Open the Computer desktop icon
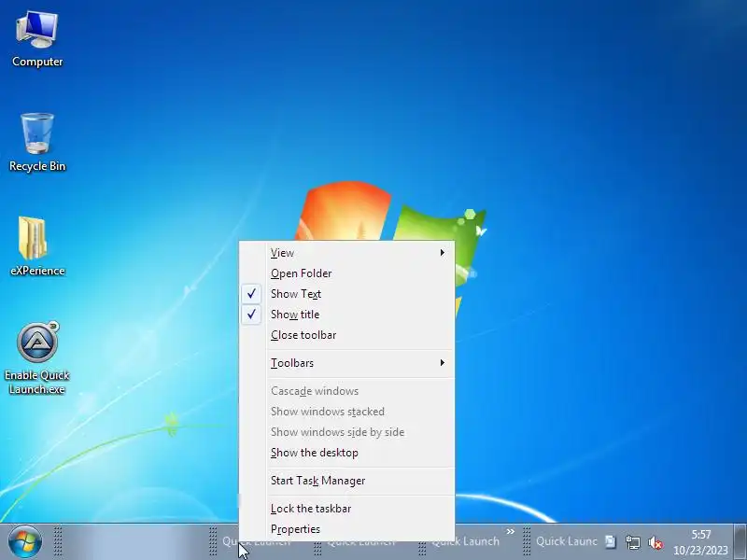The image size is (747, 560). pyautogui.click(x=37, y=39)
